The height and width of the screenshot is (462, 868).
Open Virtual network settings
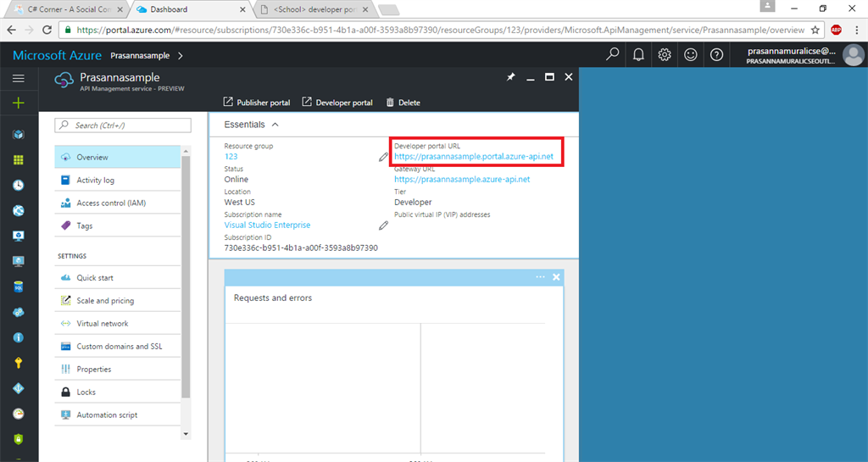click(117, 323)
